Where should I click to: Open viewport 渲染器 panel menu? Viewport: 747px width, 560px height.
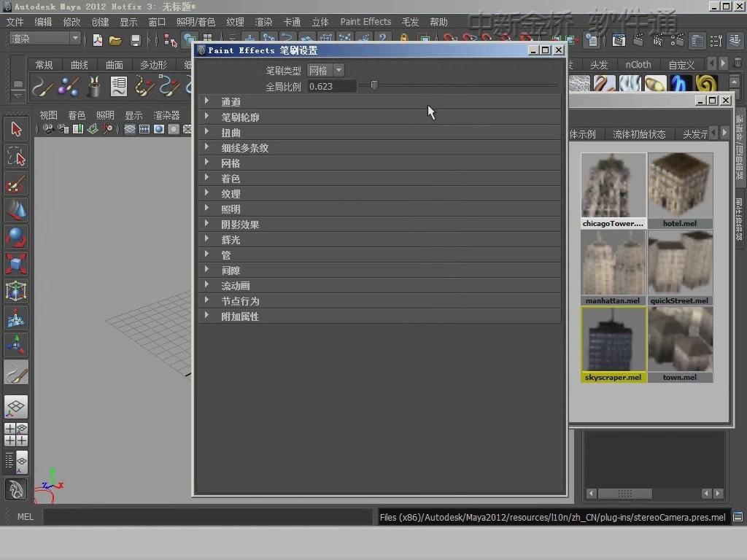pos(166,115)
